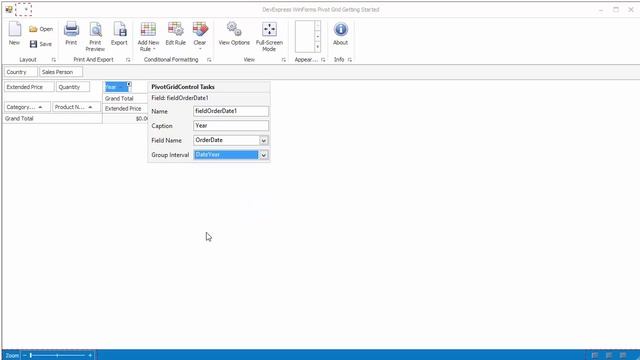This screenshot has width=640, height=360.
Task: Click the empty appearance gallery box
Action: click(x=304, y=37)
